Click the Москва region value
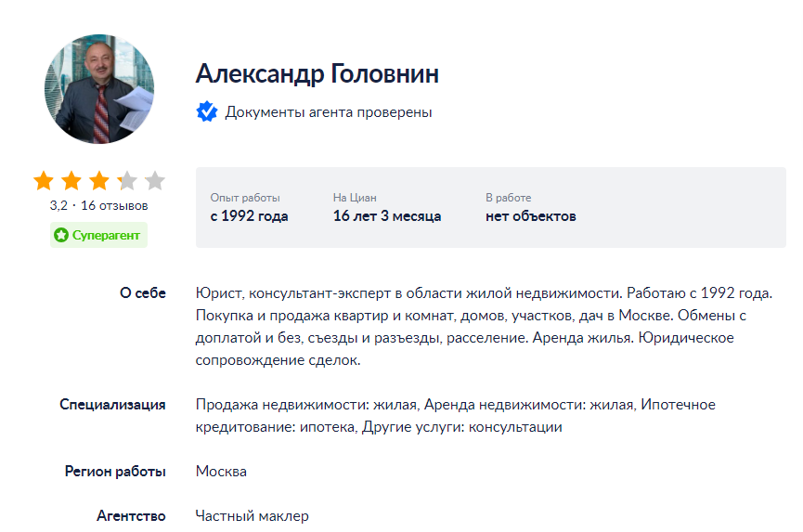The height and width of the screenshot is (532, 803). click(x=221, y=472)
